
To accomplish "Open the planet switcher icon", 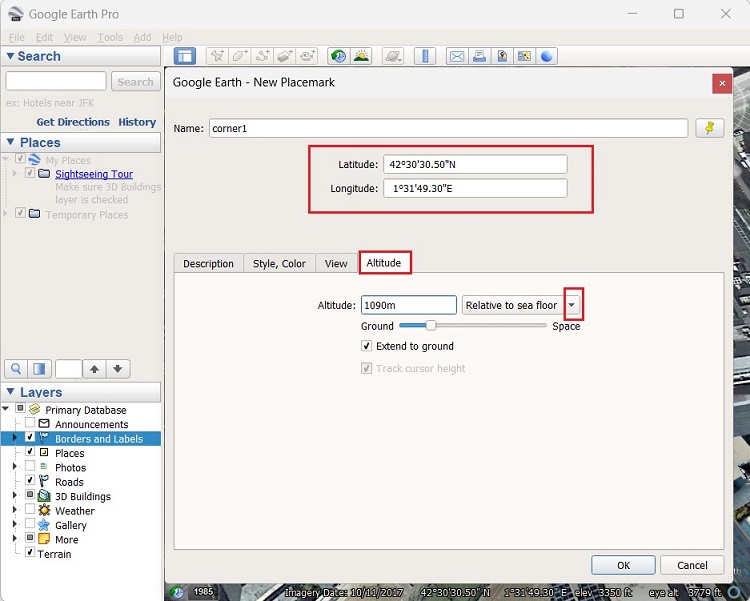I will (x=394, y=57).
